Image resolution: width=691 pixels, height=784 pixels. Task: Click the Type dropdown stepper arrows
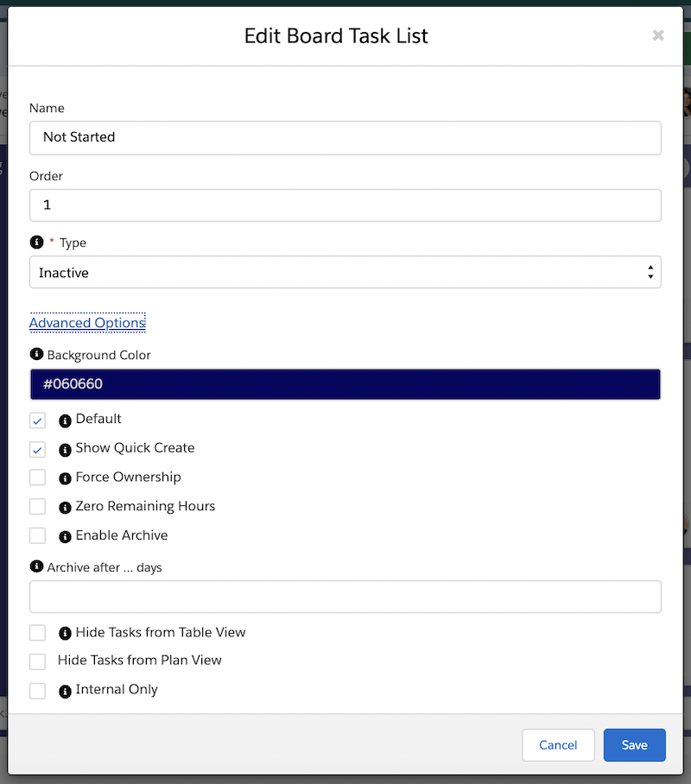point(650,272)
